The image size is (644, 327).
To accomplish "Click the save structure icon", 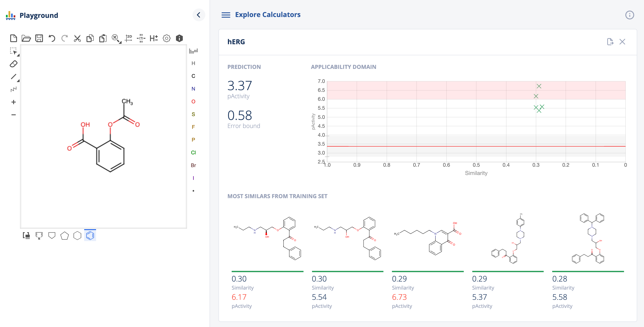I will coord(39,38).
